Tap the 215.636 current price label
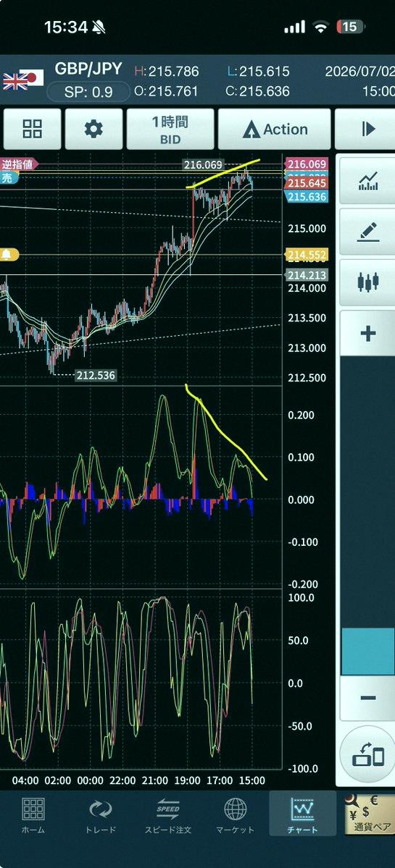The height and width of the screenshot is (868, 395). click(306, 196)
